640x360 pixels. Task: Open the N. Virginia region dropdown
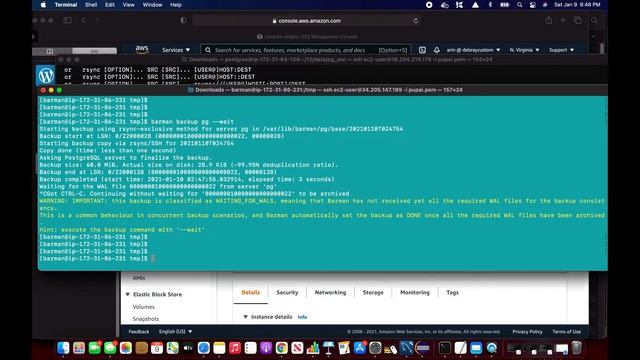coord(524,50)
